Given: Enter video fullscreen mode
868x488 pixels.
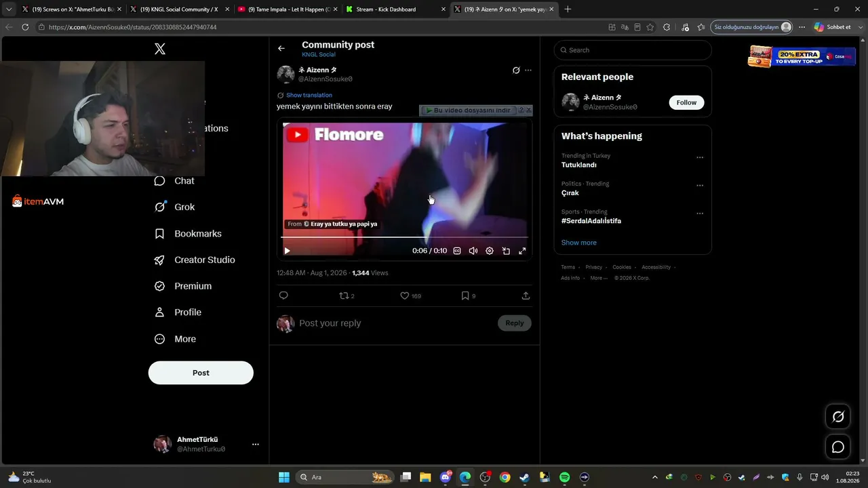Looking at the screenshot, I should 522,251.
